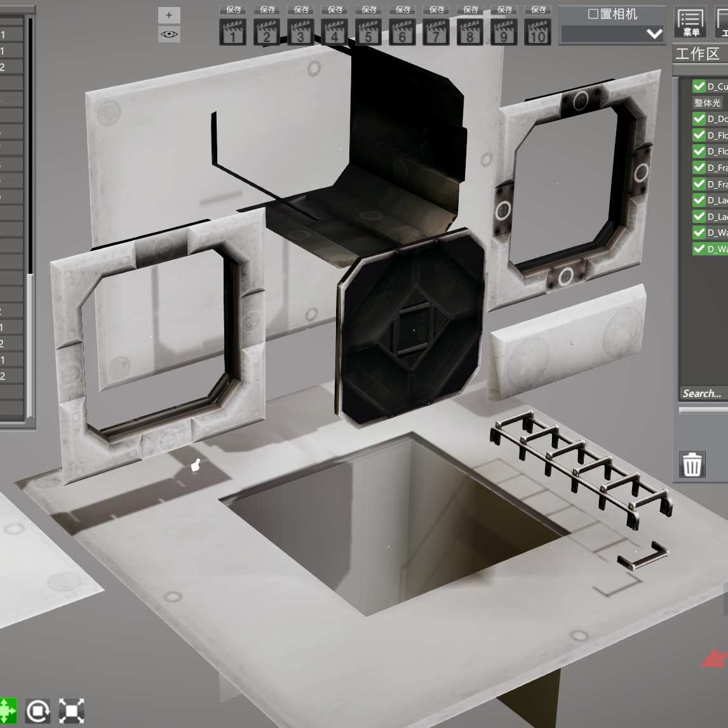The height and width of the screenshot is (728, 728).
Task: Click 保存 above camera slot 7
Action: click(436, 10)
